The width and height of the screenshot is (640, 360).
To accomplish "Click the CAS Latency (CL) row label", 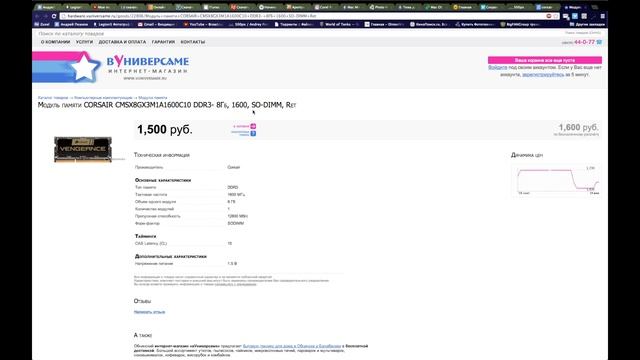I will 151,244.
